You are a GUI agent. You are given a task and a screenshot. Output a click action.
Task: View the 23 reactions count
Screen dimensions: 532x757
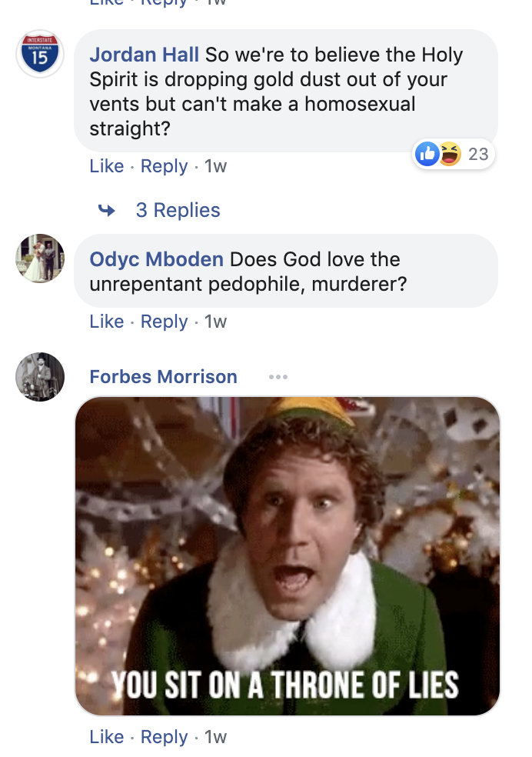(478, 154)
